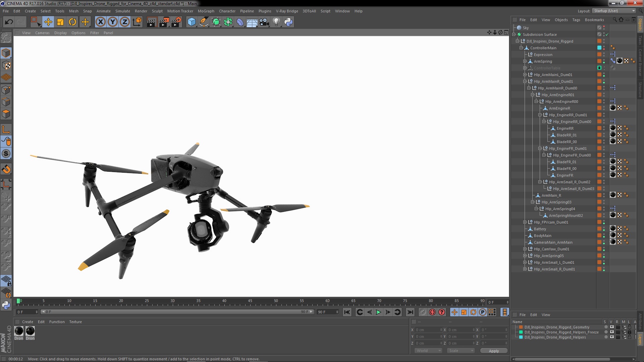
Task: Collapse the ControllerMain tree node
Action: 521,48
